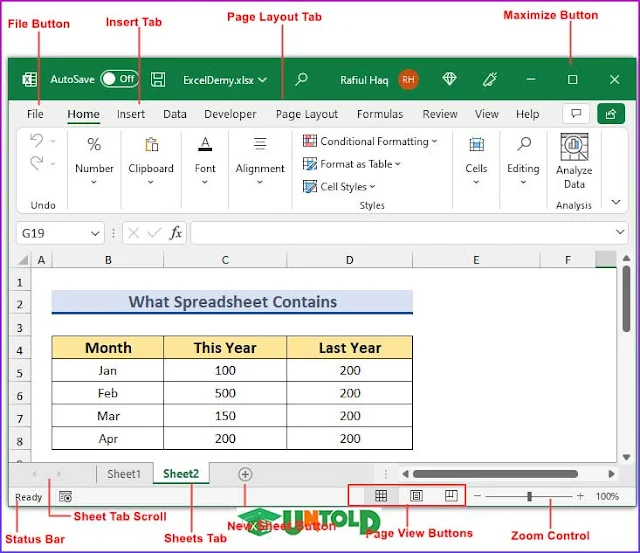640x553 pixels.
Task: Click the Enter checkmark icon in formula bar
Action: [154, 233]
